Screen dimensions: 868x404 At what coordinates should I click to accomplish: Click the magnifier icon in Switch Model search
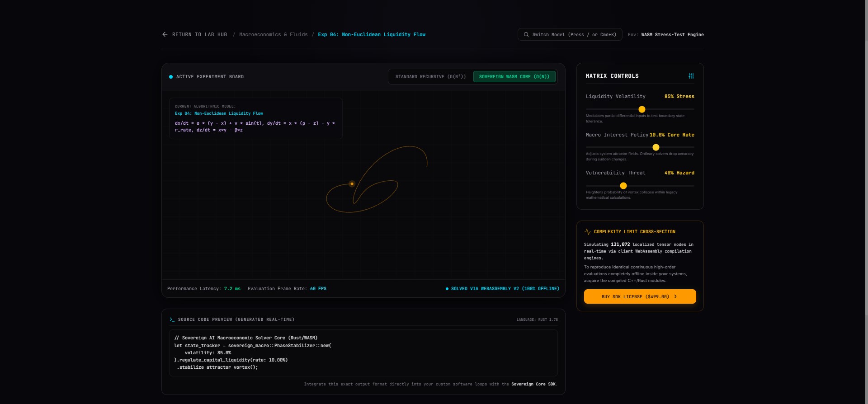pyautogui.click(x=526, y=34)
